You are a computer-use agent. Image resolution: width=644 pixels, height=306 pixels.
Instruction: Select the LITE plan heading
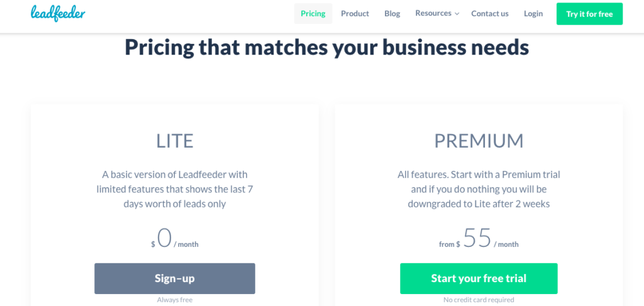click(x=175, y=141)
